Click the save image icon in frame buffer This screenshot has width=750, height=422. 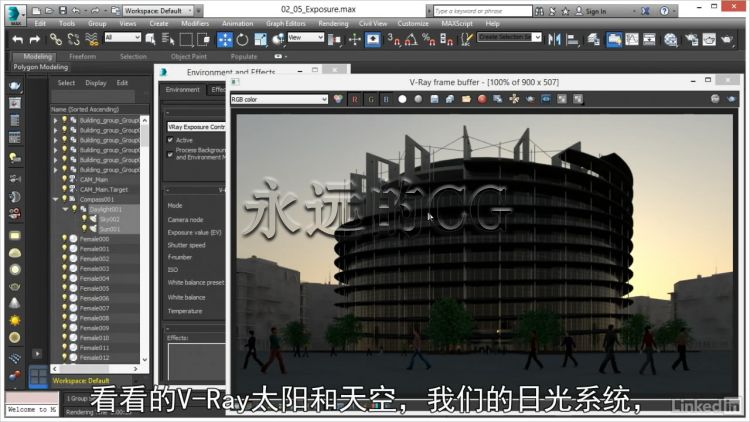(x=434, y=99)
